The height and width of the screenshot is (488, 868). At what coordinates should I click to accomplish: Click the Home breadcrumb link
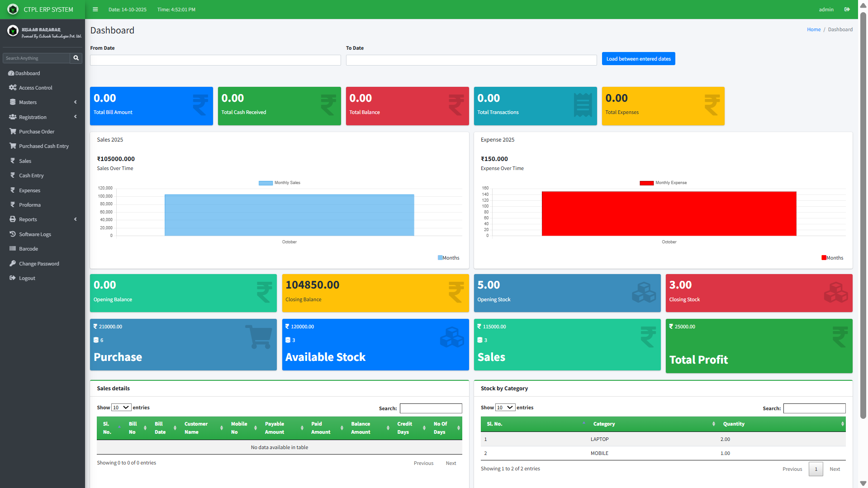coord(813,29)
